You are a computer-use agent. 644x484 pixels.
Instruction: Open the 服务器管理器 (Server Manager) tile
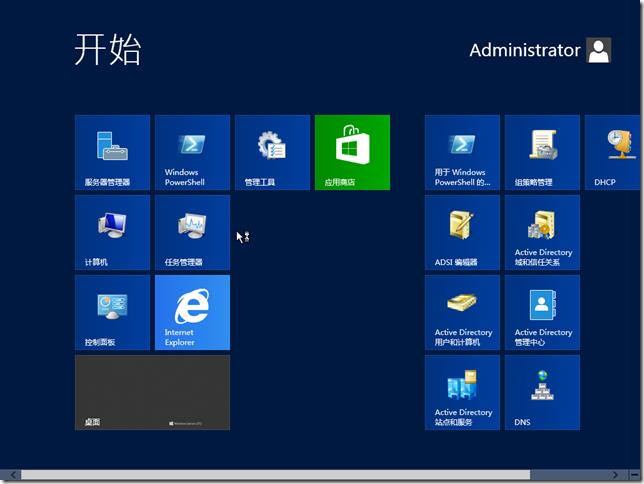[112, 152]
